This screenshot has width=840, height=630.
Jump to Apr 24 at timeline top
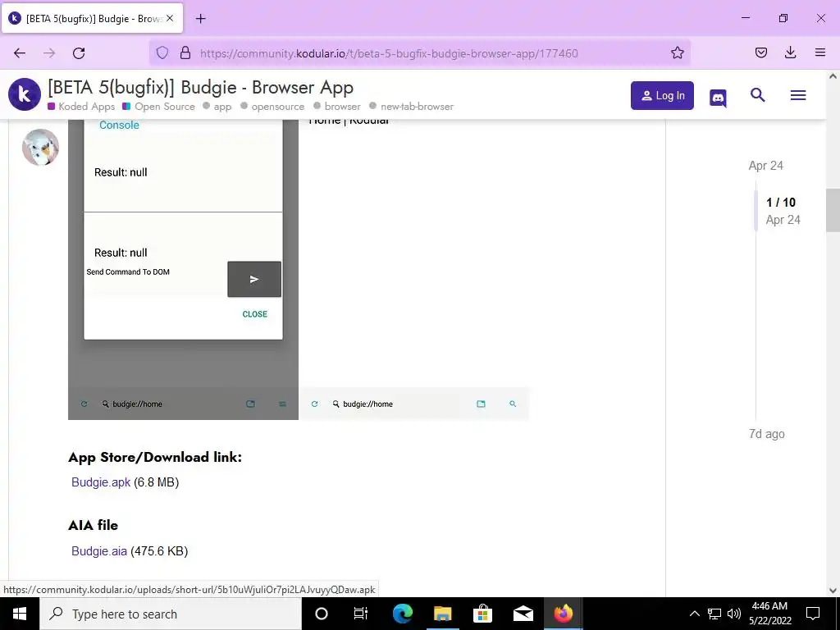point(765,166)
